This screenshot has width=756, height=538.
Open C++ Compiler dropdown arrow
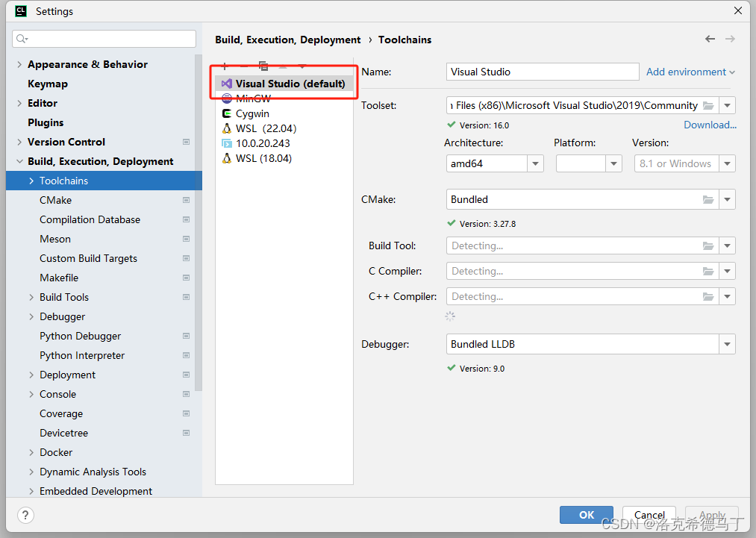coord(727,296)
